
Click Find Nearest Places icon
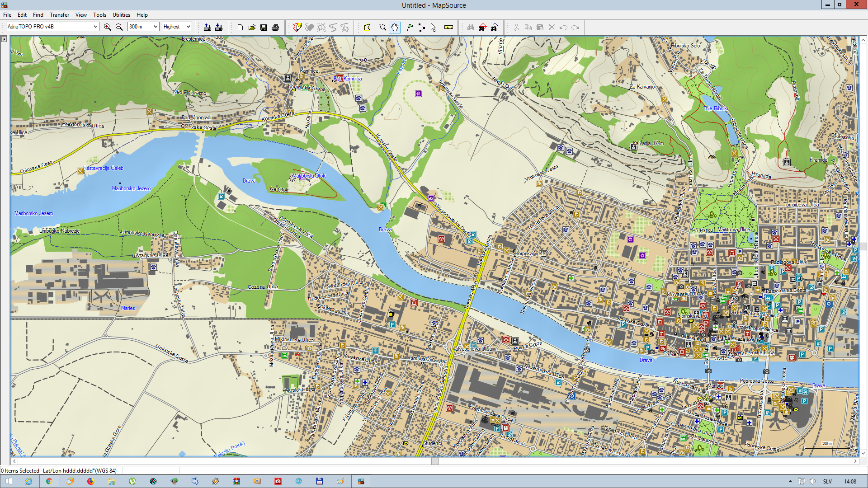click(x=482, y=27)
